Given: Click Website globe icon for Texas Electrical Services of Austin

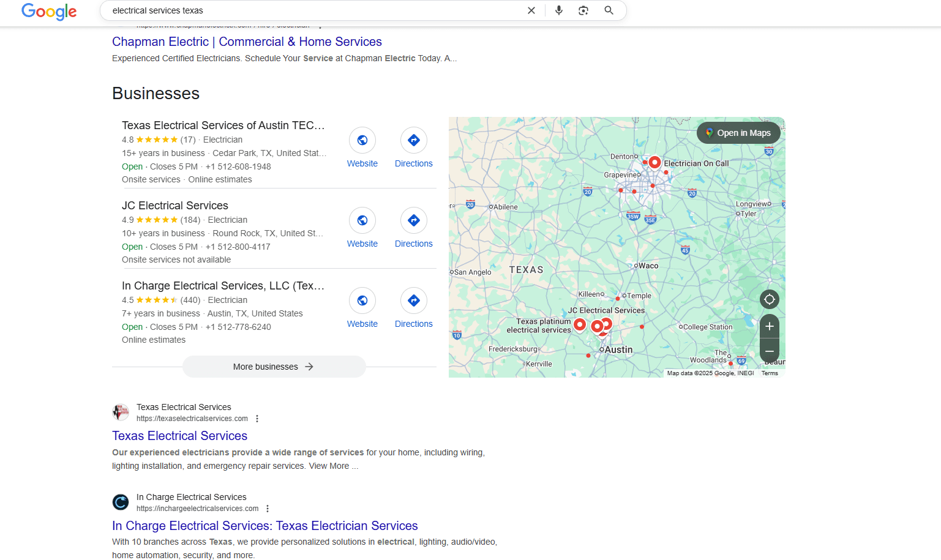Looking at the screenshot, I should [x=362, y=140].
